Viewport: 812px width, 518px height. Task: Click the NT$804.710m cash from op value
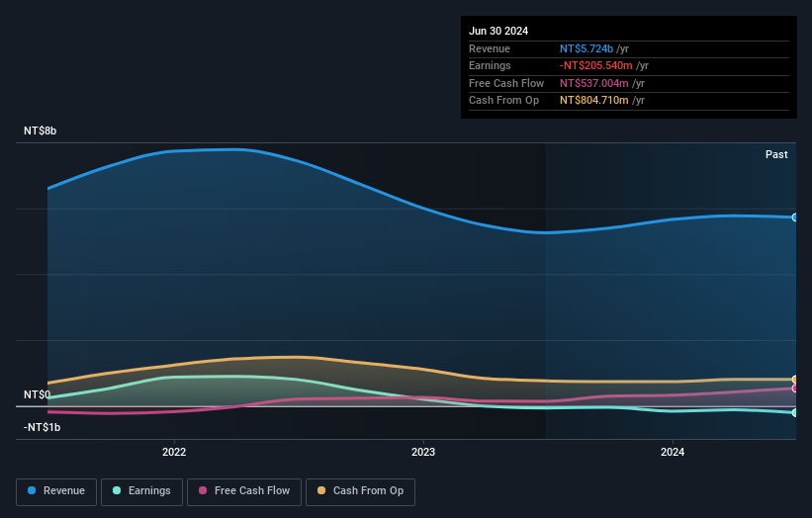point(594,101)
